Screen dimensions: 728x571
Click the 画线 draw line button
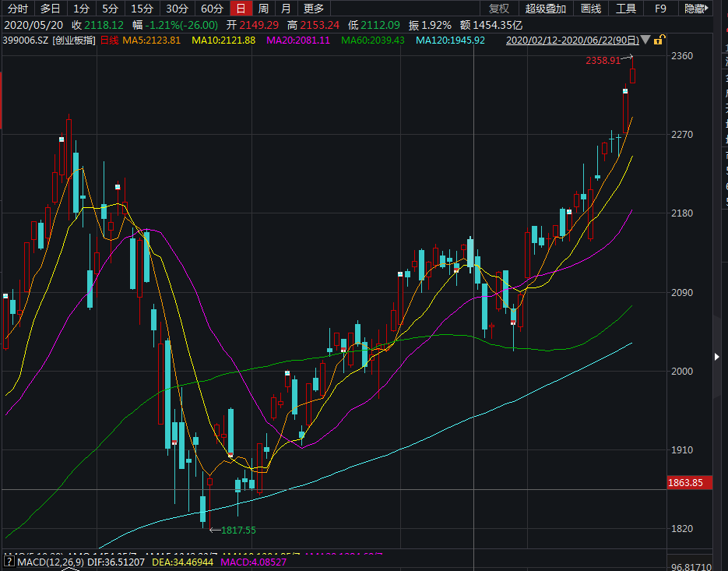point(591,9)
